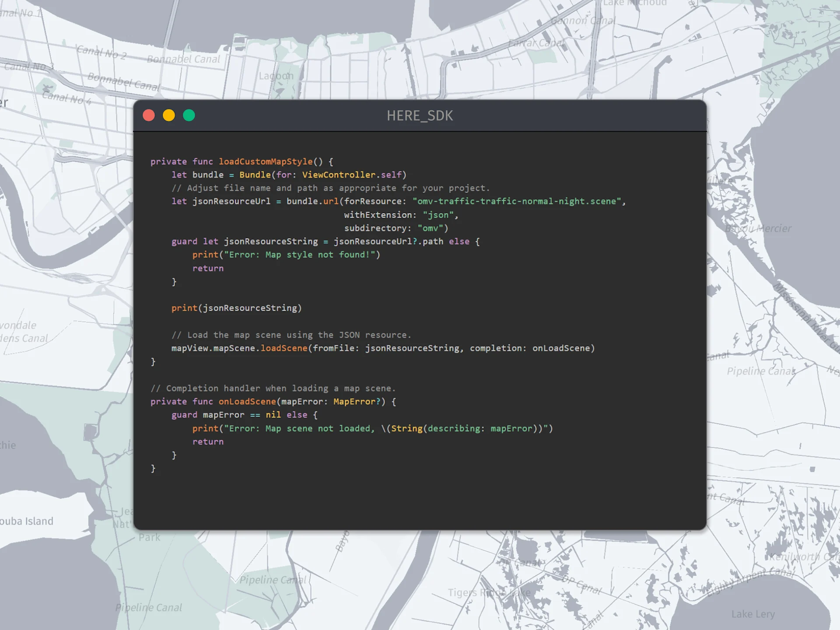Click the MapError? type annotation
The height and width of the screenshot is (630, 840).
pos(357,402)
